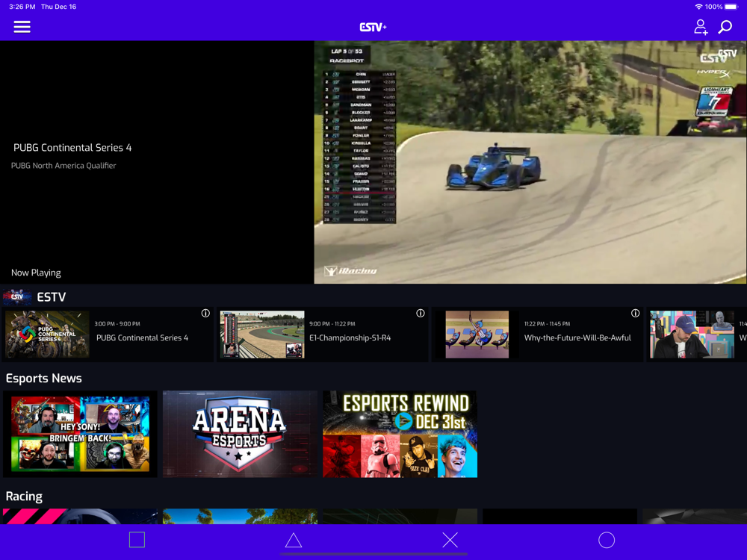Show info for PUBG Continental Series 4
The width and height of the screenshot is (747, 560).
point(205,313)
